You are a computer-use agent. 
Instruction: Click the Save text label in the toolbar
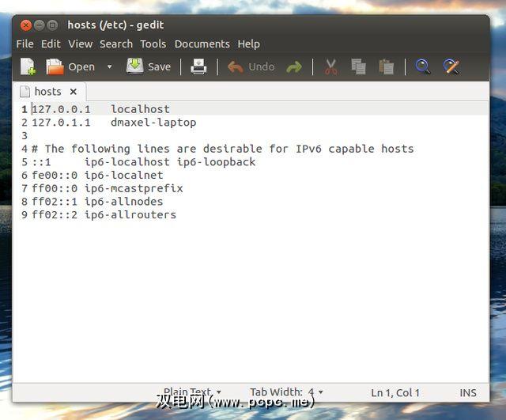tap(159, 66)
